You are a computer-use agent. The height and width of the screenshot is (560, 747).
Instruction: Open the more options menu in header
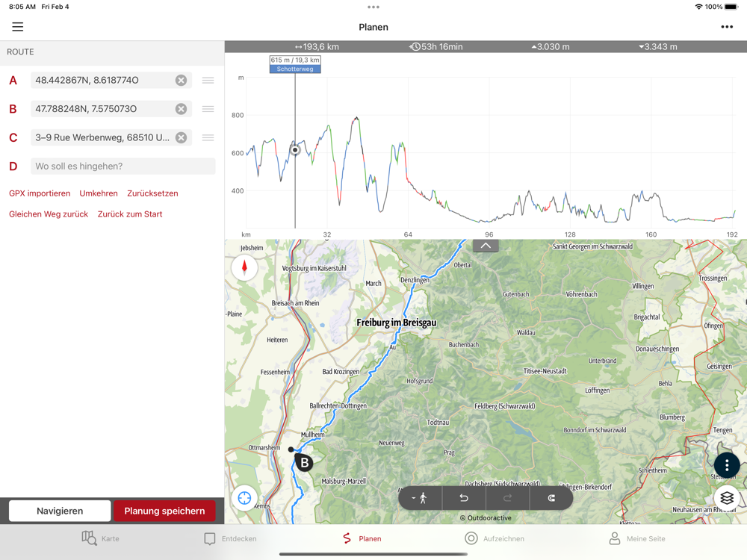coord(727,27)
